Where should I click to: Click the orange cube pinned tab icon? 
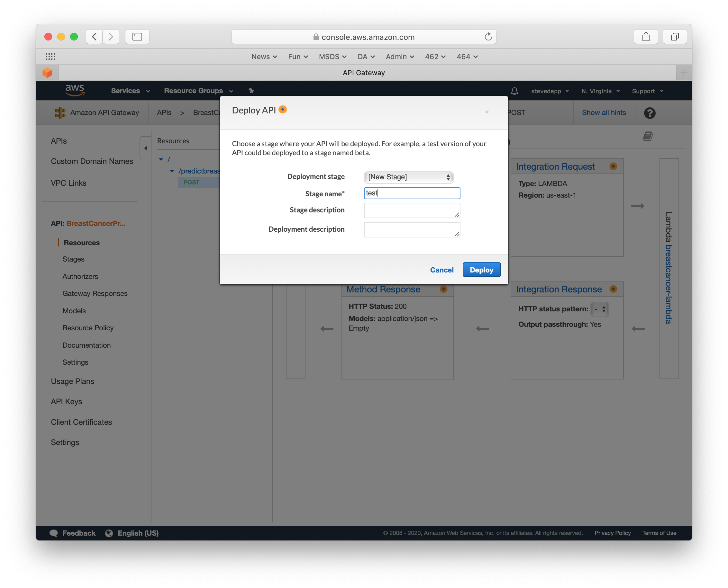point(48,73)
